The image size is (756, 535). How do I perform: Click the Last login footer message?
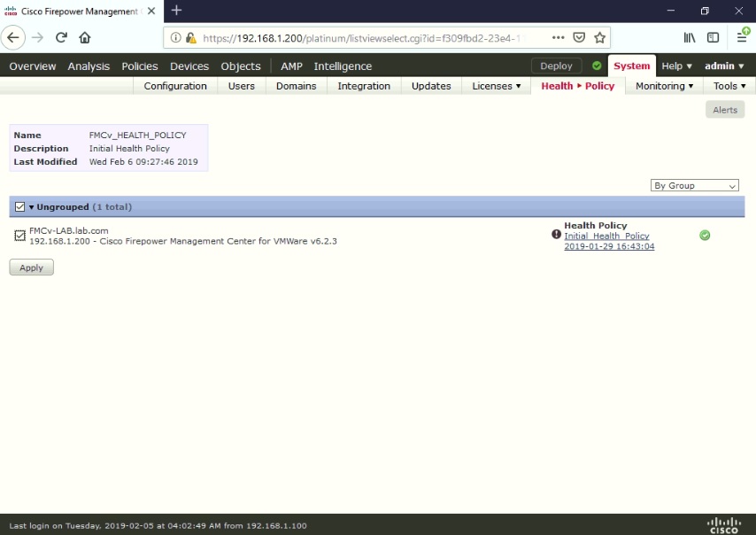click(158, 525)
